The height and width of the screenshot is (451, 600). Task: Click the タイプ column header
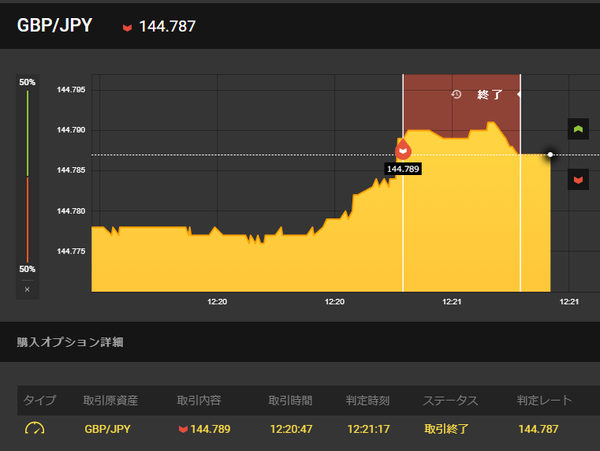coord(40,401)
